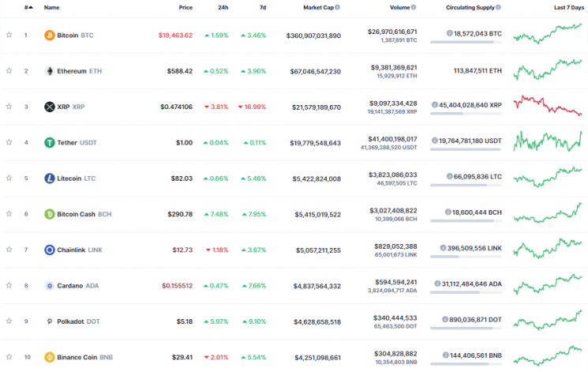
Task: Mark Cardano as favorite star
Action: pos(9,285)
